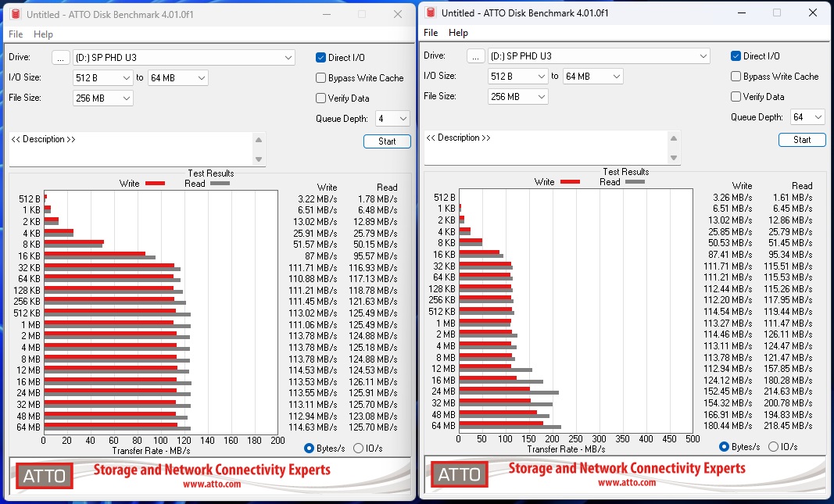Open 512 B I/O size dropdown in left window
This screenshot has width=834, height=504.
pyautogui.click(x=102, y=77)
